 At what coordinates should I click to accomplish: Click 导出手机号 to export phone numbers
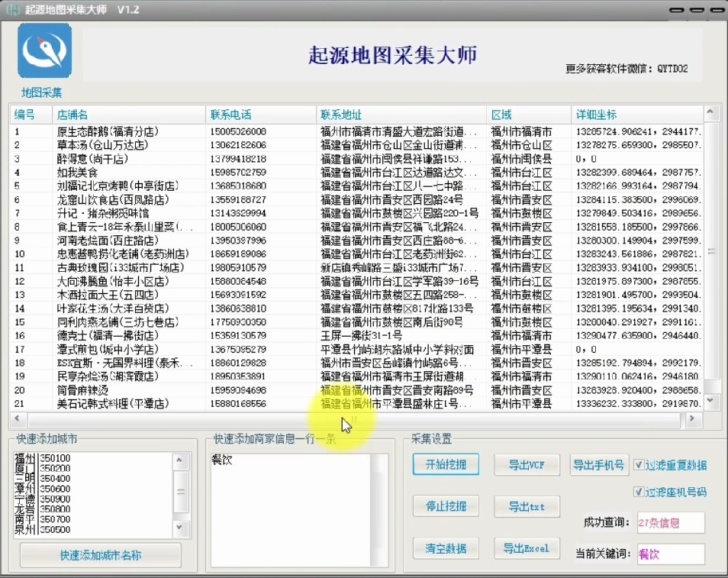[x=599, y=464]
